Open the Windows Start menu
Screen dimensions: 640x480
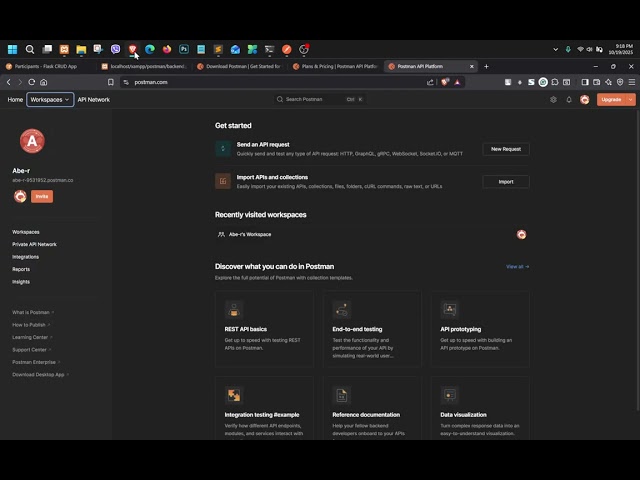pyautogui.click(x=12, y=49)
